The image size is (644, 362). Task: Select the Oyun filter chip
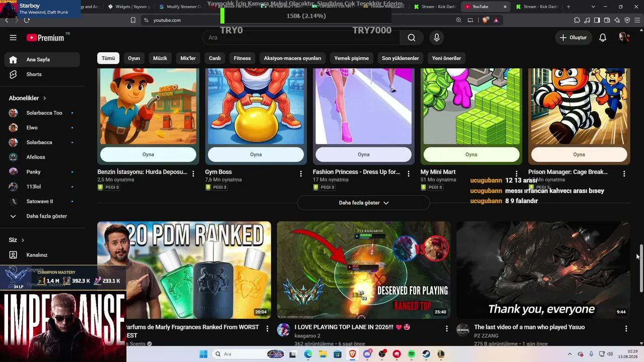(134, 58)
